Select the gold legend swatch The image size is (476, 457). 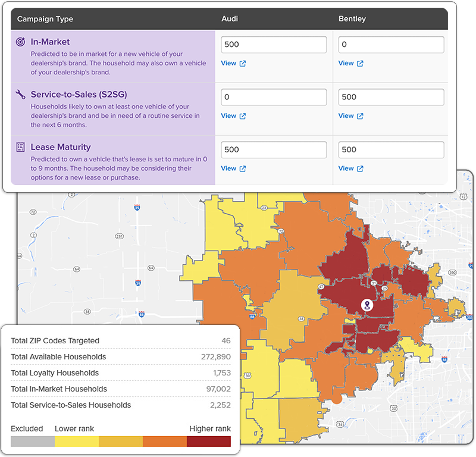pyautogui.click(x=121, y=442)
